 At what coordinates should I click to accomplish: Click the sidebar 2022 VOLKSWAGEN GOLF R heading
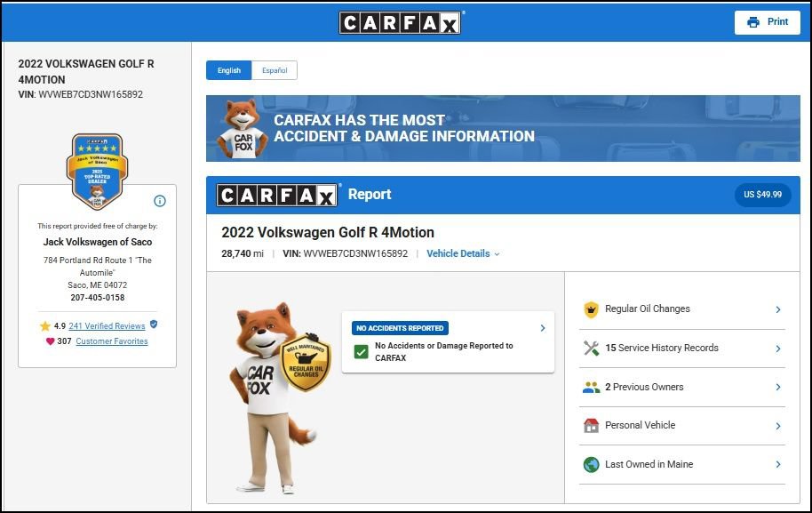(x=86, y=71)
